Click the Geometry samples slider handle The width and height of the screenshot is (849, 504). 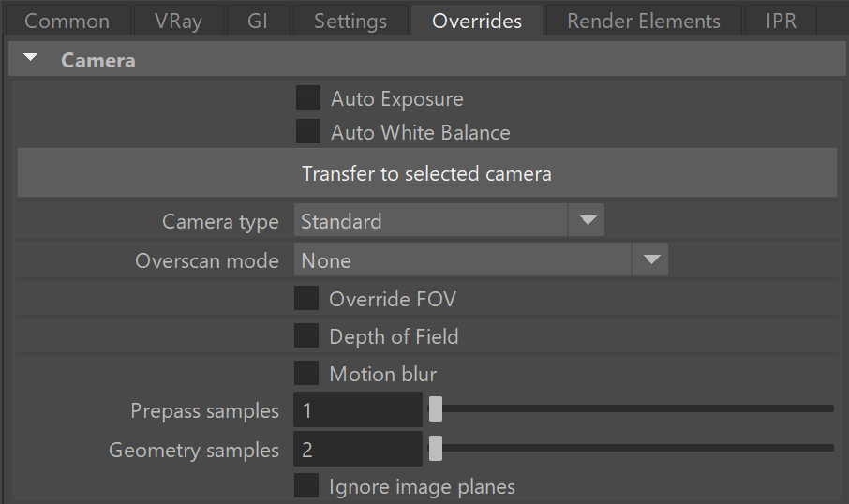(x=436, y=448)
